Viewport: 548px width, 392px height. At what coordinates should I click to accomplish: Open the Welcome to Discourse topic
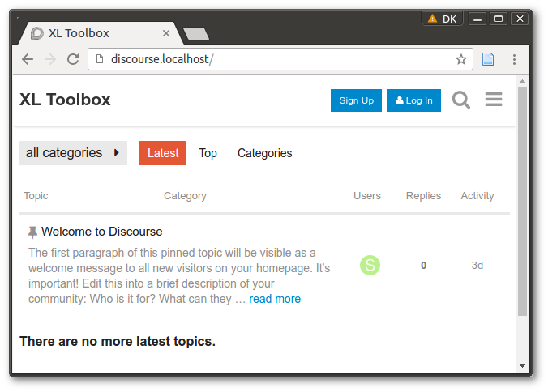(x=101, y=232)
